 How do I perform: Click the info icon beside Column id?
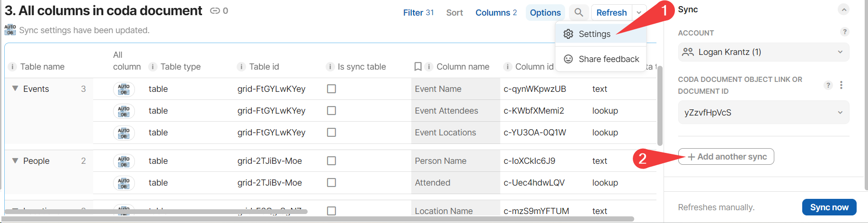pos(507,67)
